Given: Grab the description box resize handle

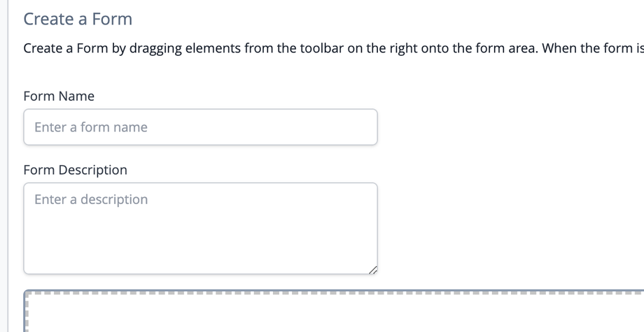Looking at the screenshot, I should [x=372, y=269].
